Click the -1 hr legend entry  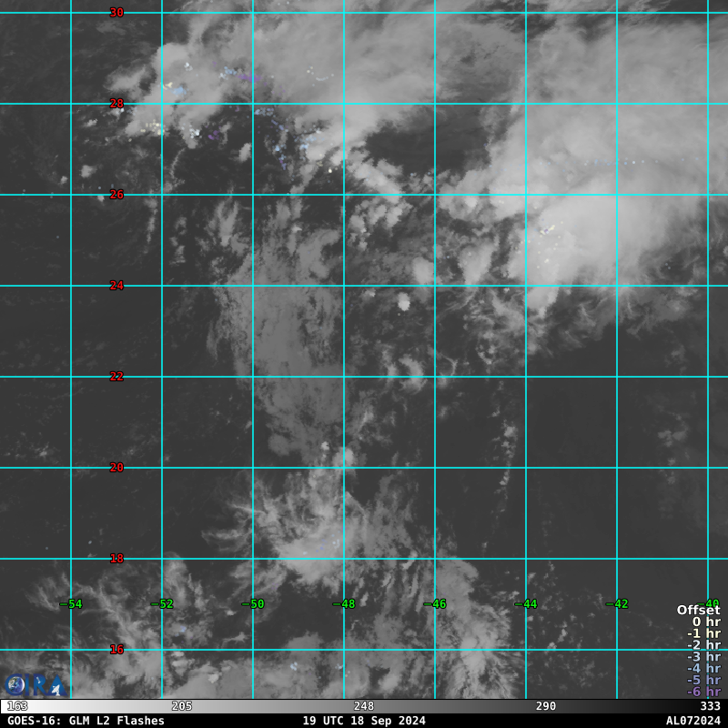point(703,633)
